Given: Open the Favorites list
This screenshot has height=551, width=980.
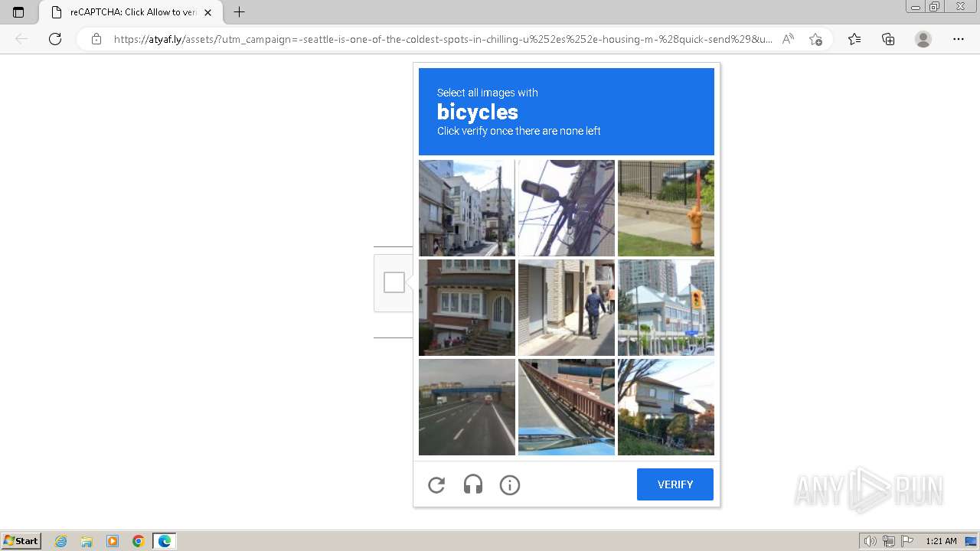Looking at the screenshot, I should coord(854,39).
